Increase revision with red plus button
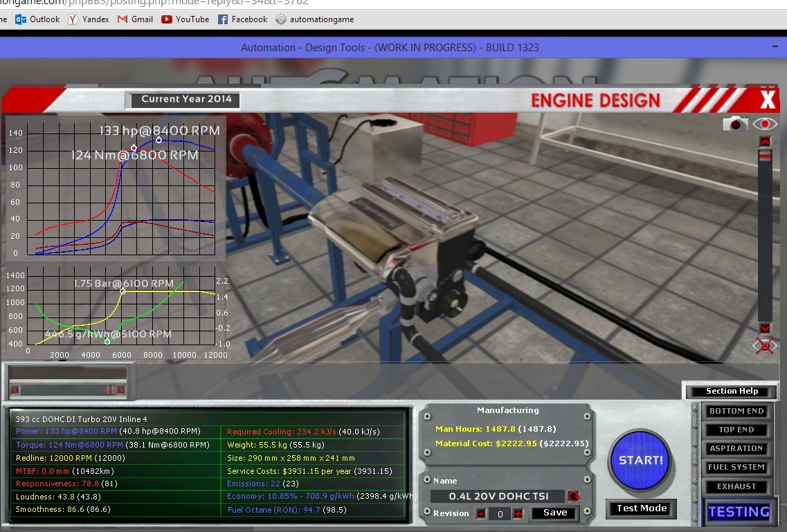 point(518,513)
